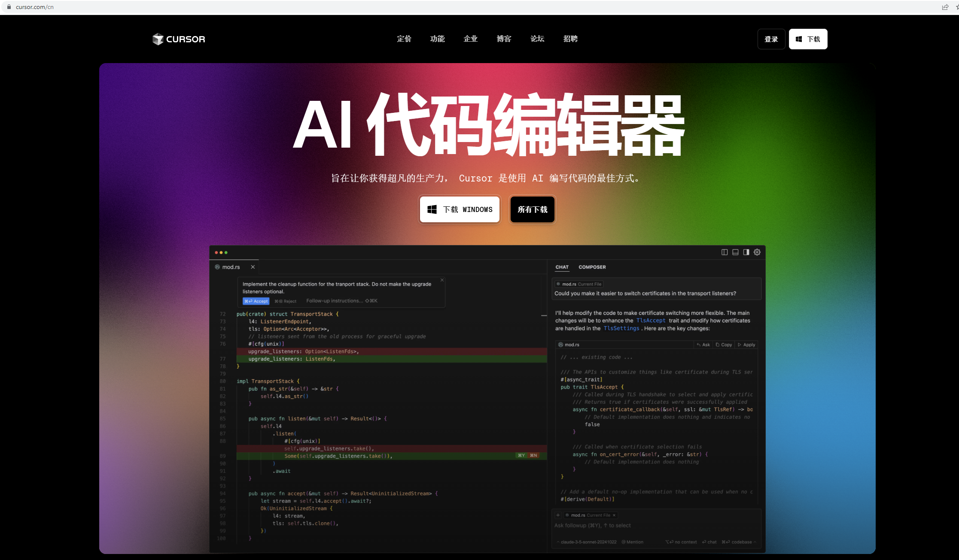The image size is (959, 560).
Task: Close the inline prompt box
Action: (x=442, y=280)
